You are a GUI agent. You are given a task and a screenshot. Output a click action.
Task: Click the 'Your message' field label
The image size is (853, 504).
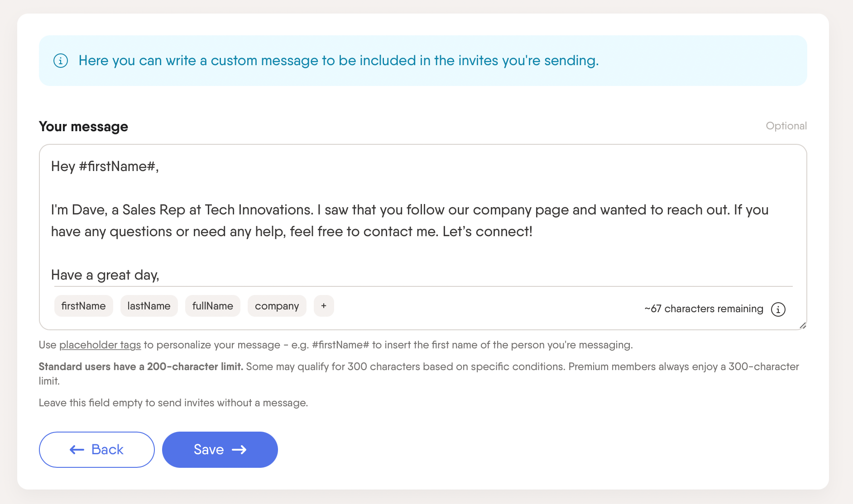coord(83,127)
